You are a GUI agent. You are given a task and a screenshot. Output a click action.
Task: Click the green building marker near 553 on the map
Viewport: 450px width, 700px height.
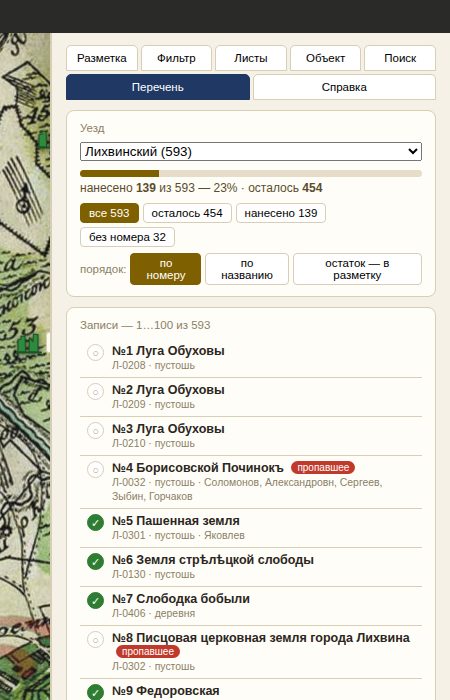point(28,344)
